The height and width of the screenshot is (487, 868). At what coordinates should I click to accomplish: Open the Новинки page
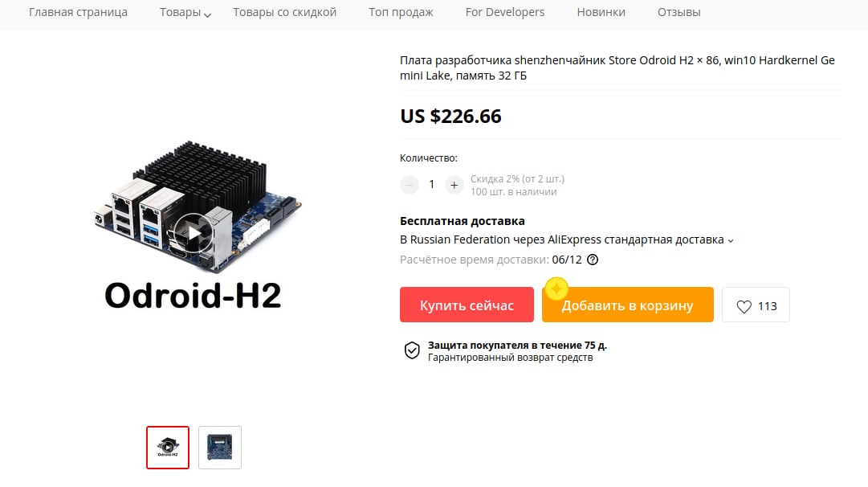[x=601, y=12]
